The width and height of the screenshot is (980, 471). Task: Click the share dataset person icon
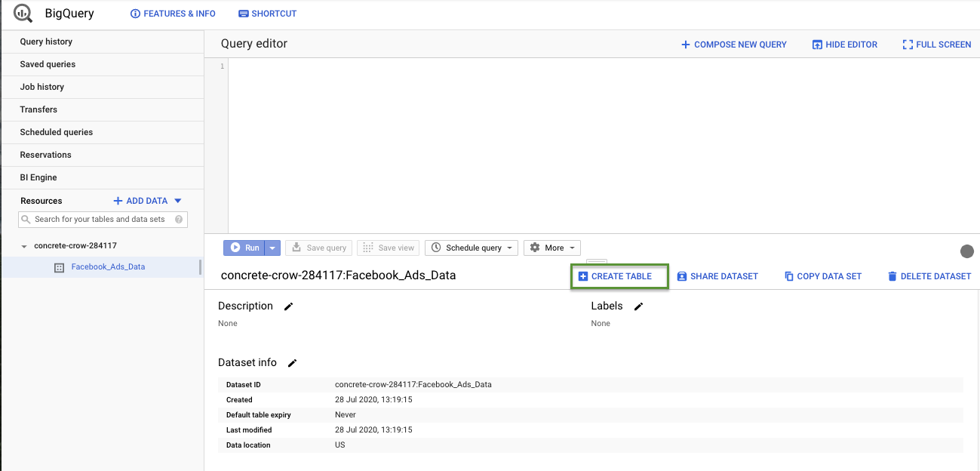pyautogui.click(x=682, y=276)
